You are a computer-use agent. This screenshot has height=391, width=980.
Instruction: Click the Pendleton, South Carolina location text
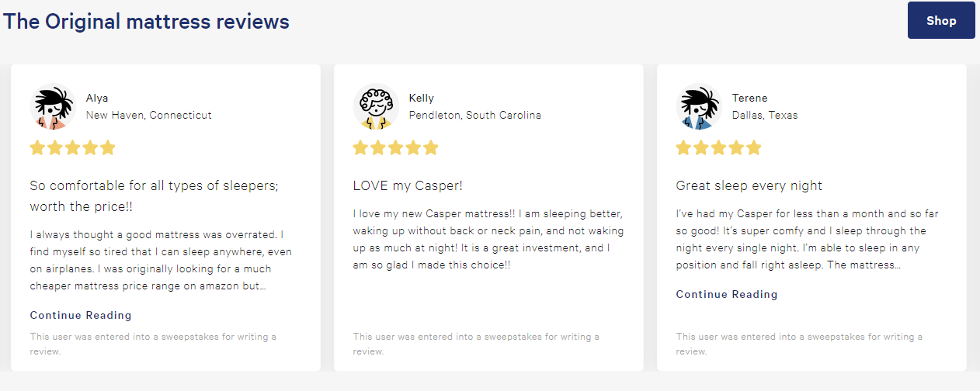point(474,115)
